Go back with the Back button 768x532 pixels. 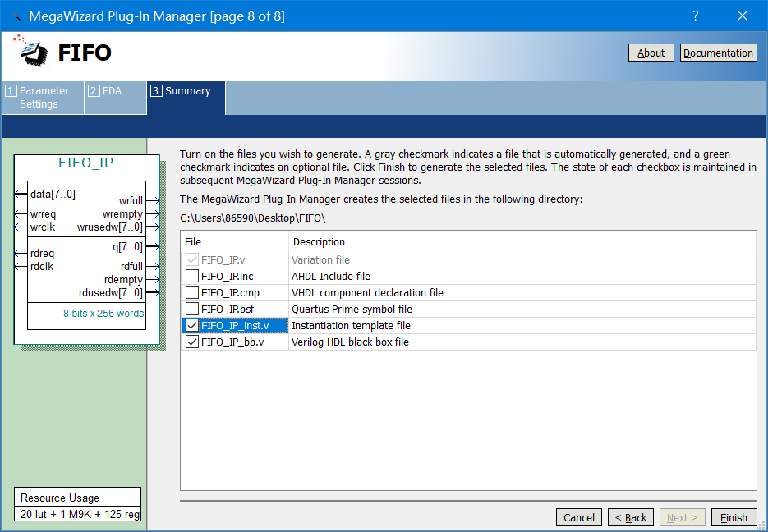(630, 517)
